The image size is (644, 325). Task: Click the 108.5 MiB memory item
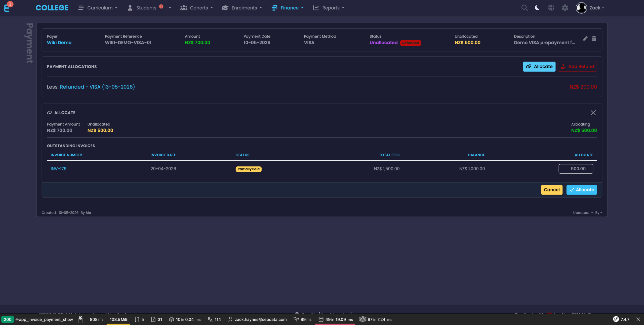pos(118,319)
